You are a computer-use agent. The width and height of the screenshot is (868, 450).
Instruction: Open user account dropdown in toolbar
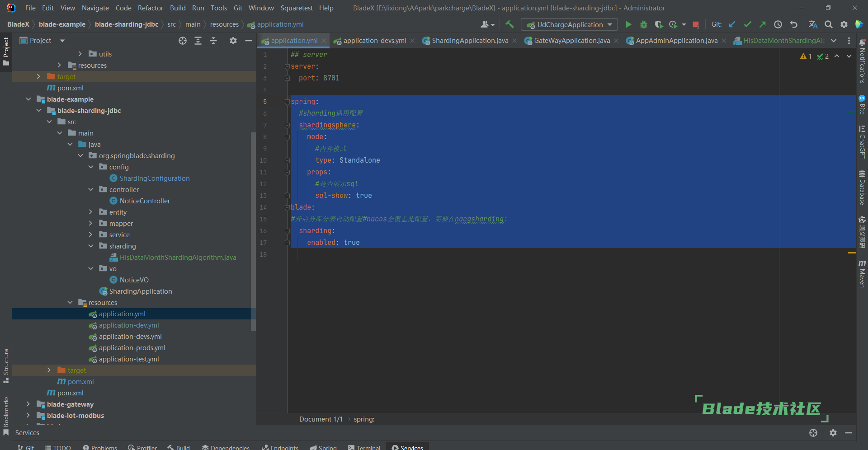488,24
